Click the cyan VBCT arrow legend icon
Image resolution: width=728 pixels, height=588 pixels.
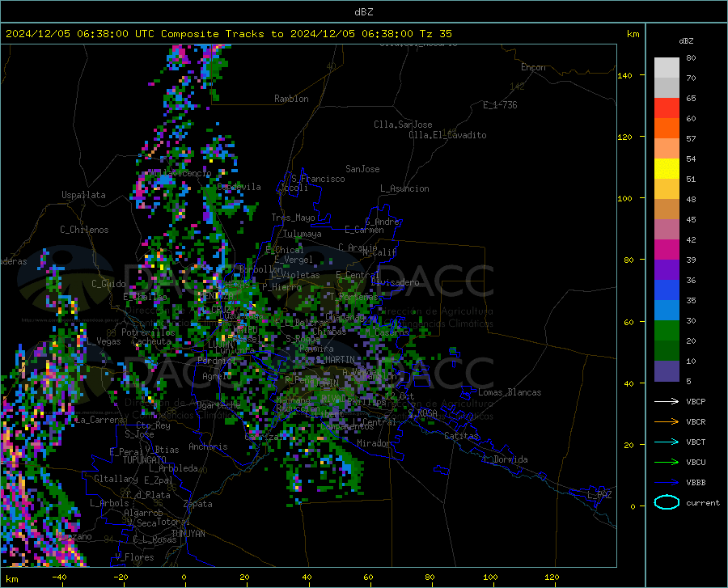(667, 442)
